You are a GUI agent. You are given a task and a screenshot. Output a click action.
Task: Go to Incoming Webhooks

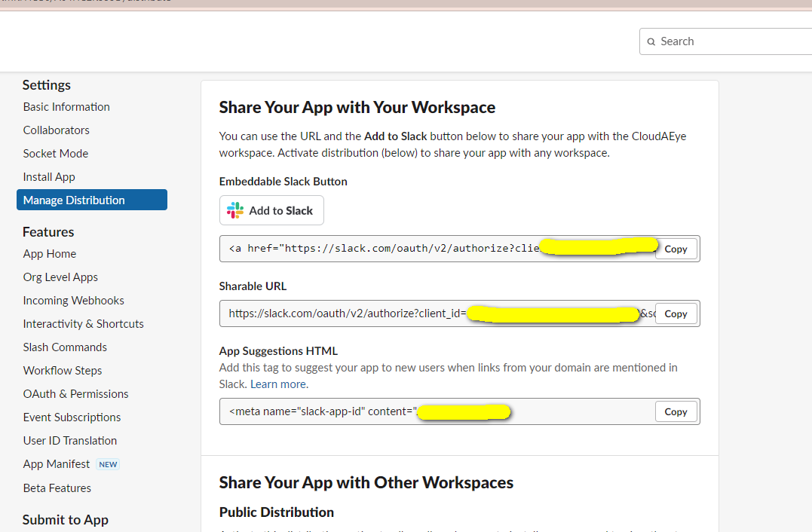[x=74, y=300]
